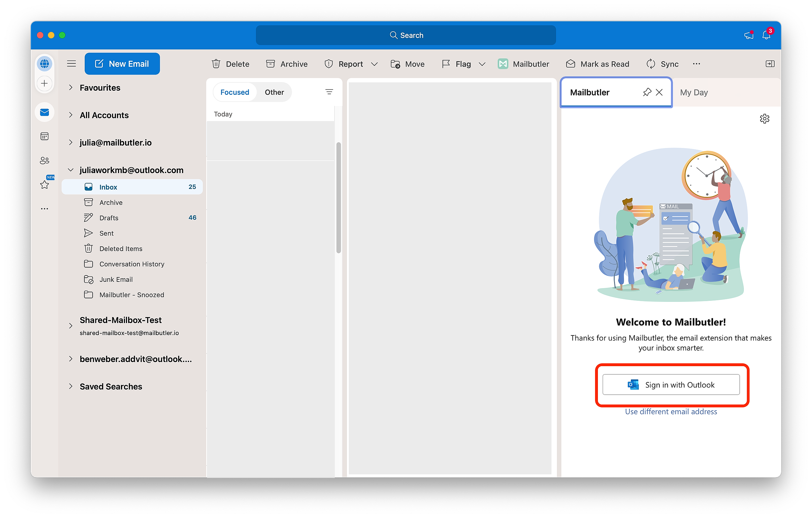Toggle the hamburger navigation menu
Image resolution: width=812 pixels, height=518 pixels.
coord(71,64)
